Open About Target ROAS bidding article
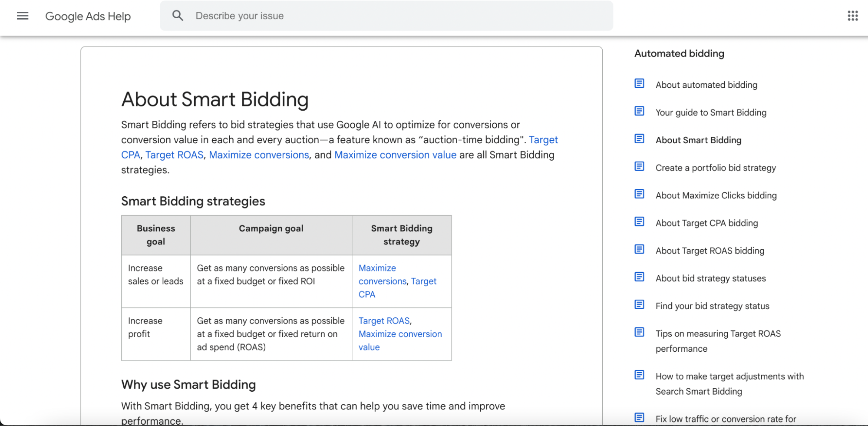The width and height of the screenshot is (868, 426). coord(710,251)
